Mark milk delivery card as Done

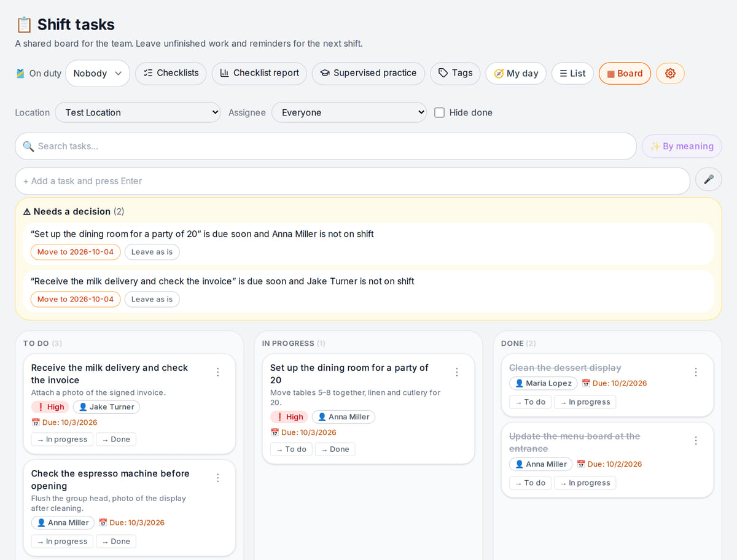click(x=116, y=439)
